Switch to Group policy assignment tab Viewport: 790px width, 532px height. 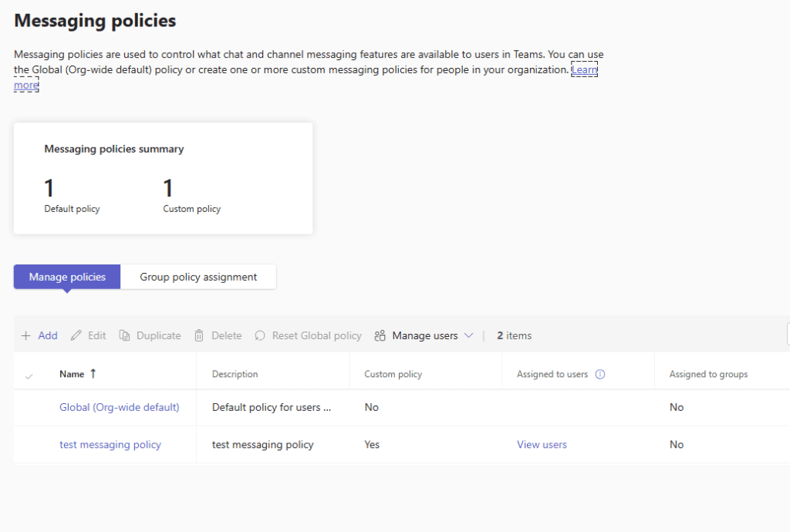point(198,277)
